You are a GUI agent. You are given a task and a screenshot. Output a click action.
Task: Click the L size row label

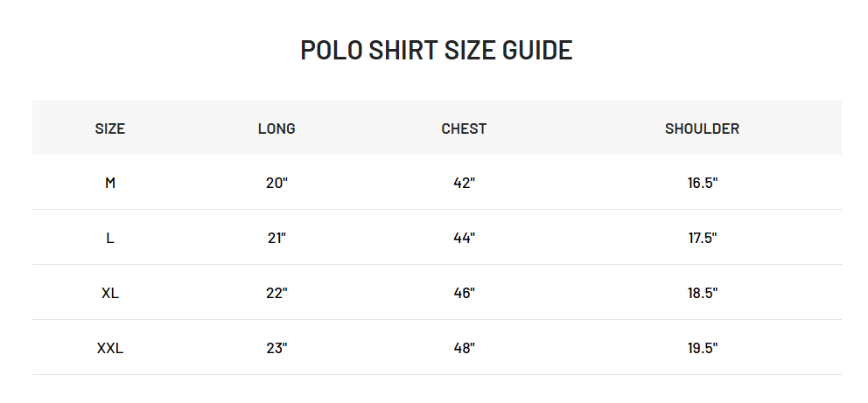tap(110, 238)
